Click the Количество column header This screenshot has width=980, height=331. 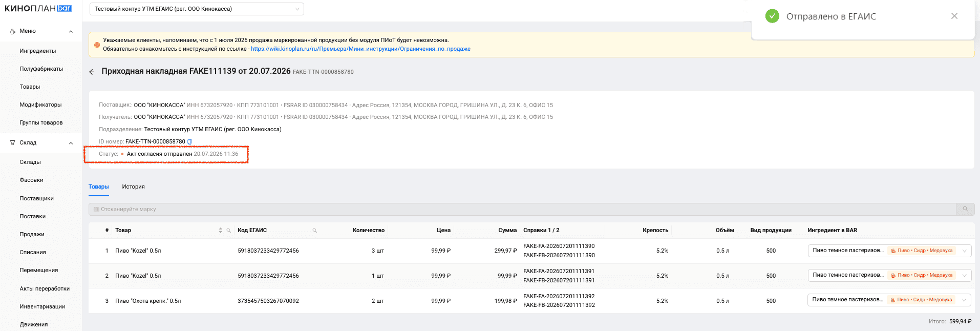369,230
